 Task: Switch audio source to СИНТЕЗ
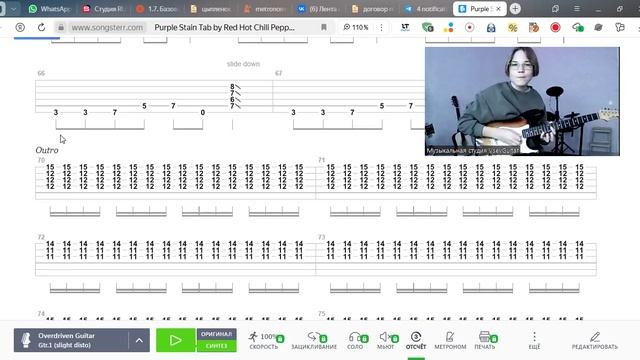pyautogui.click(x=216, y=346)
